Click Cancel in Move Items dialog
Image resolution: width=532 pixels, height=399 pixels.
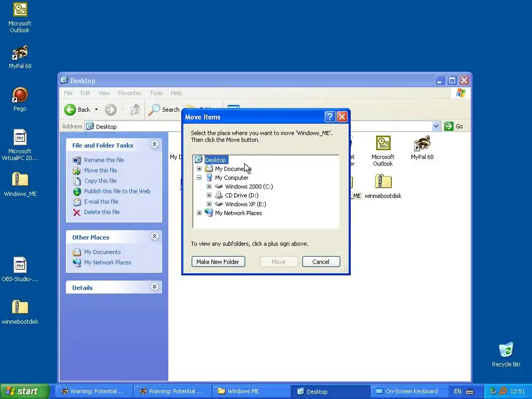[321, 262]
